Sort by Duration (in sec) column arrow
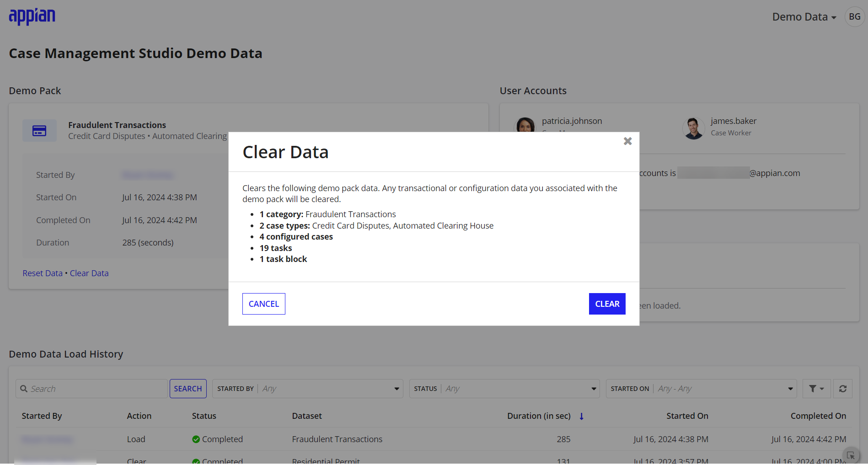The image size is (868, 465). [x=582, y=416]
